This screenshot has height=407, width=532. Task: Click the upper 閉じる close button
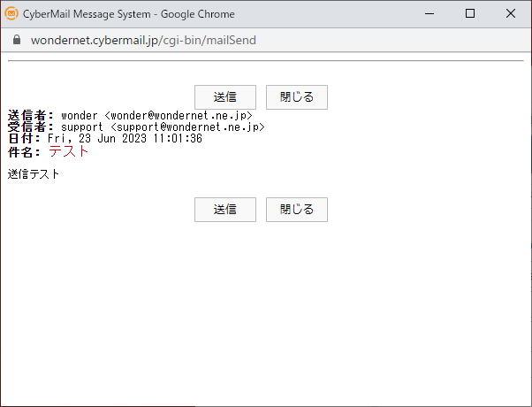point(297,97)
